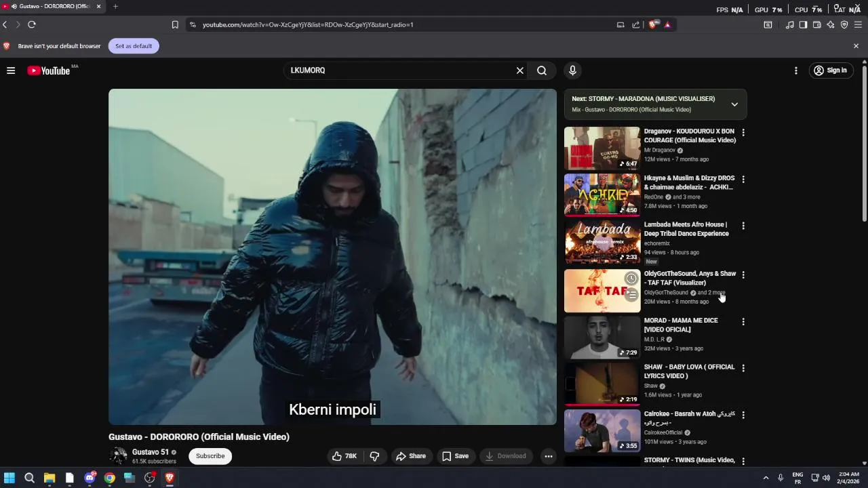The width and height of the screenshot is (868, 488).
Task: Switch to the Gustavo DORORORO browser tab
Action: pyautogui.click(x=51, y=6)
